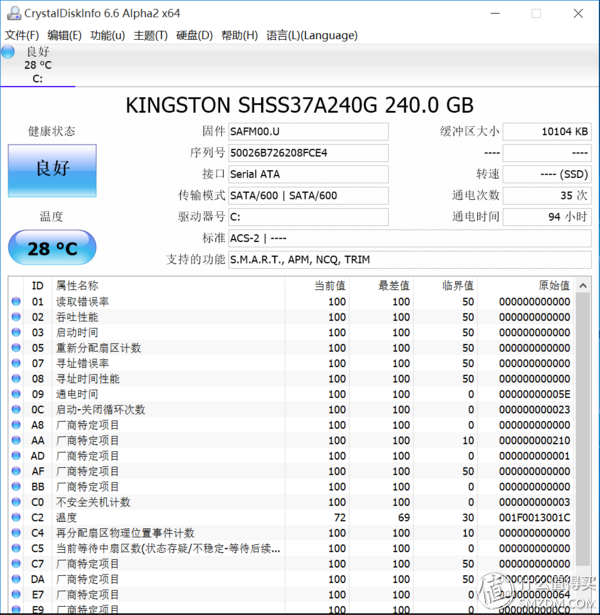Click the status orb for 03 启动时间
Viewport: 600px width, 615px height.
click(x=16, y=332)
